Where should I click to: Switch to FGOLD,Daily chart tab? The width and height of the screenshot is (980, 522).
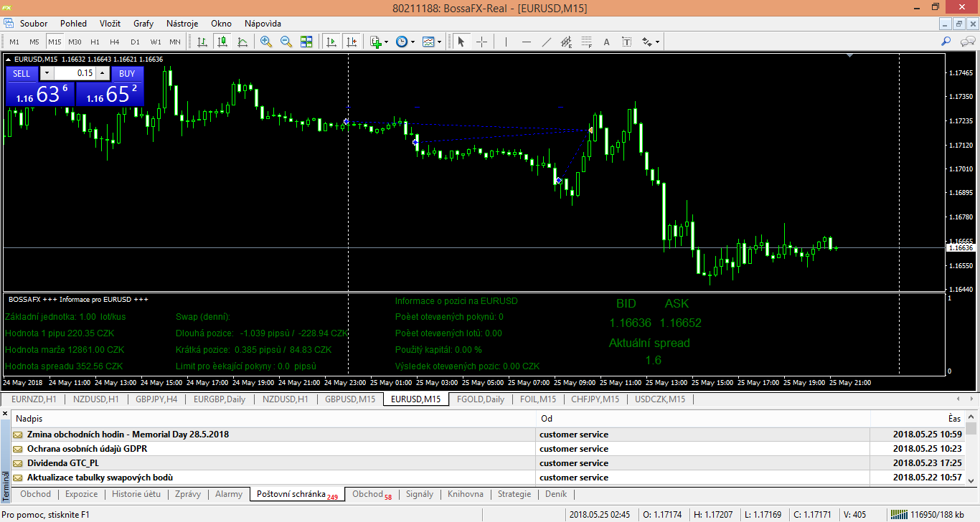pos(481,399)
